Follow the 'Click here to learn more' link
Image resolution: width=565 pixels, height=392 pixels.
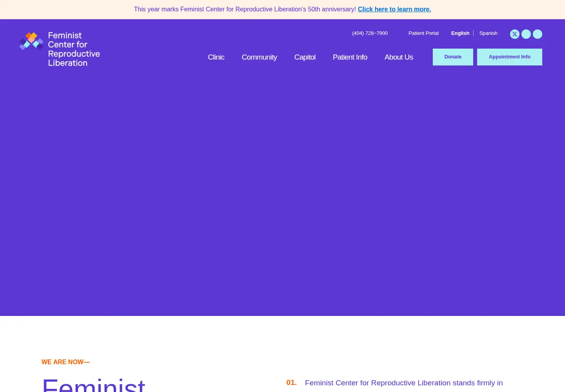click(394, 9)
